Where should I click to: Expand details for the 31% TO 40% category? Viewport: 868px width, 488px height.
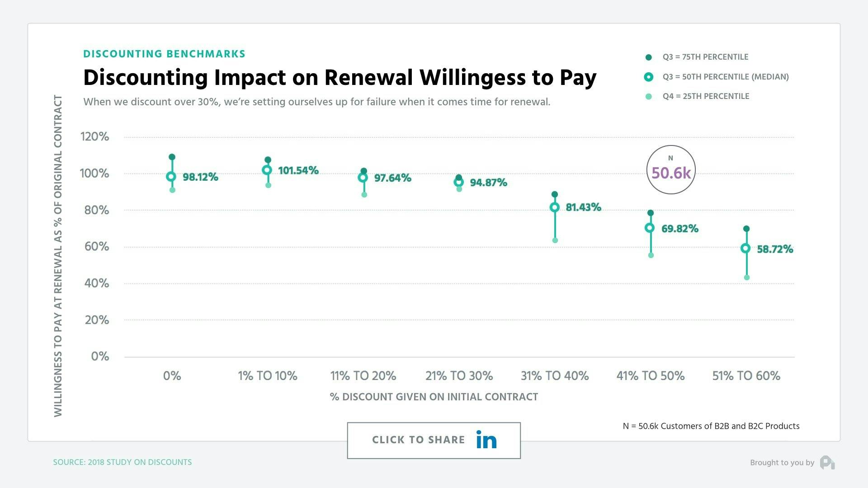(x=554, y=375)
